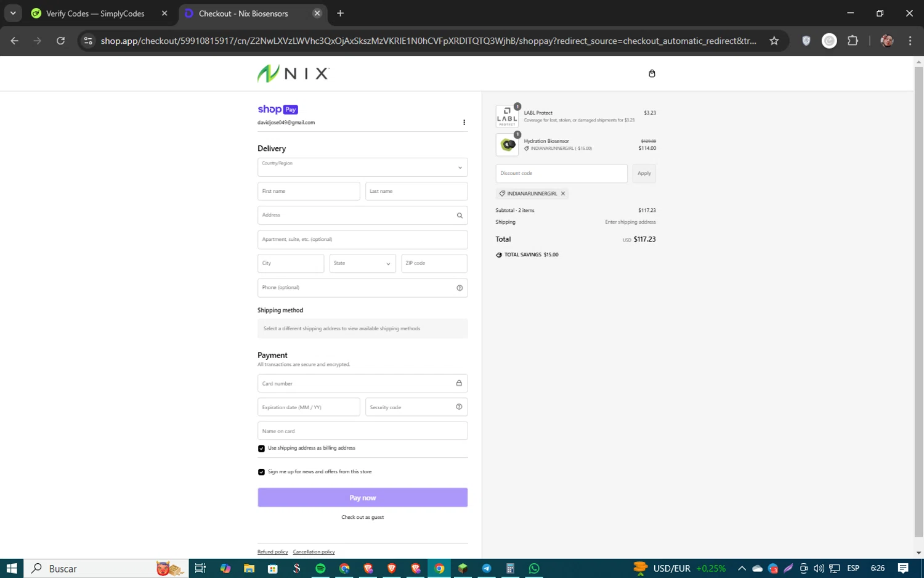View site information icon in address bar
Screen dimensions: 924x578
click(88, 41)
